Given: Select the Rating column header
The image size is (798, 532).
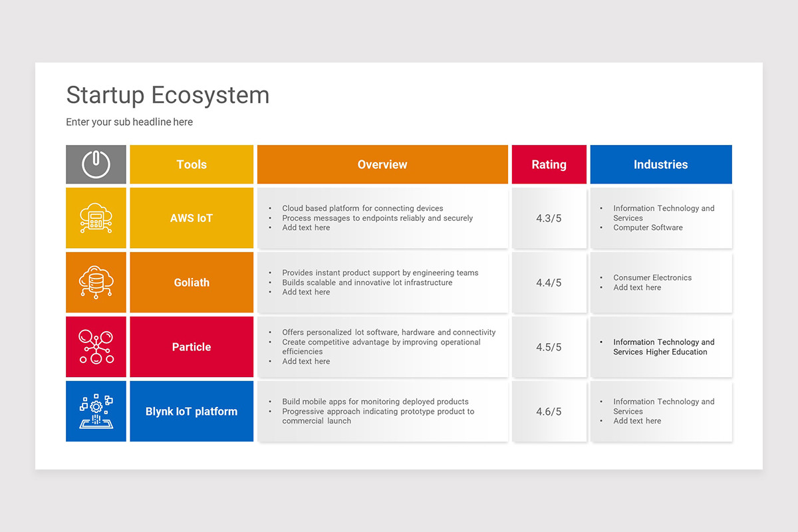Looking at the screenshot, I should (549, 164).
